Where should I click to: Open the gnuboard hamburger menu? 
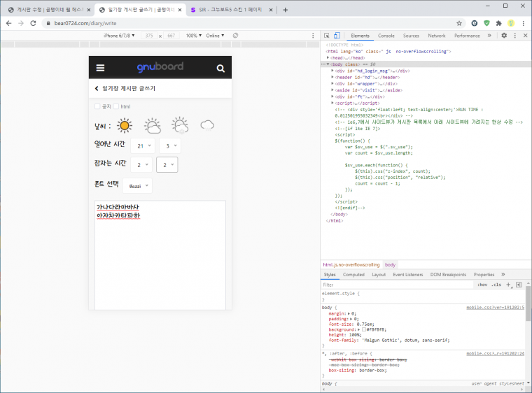click(x=101, y=69)
